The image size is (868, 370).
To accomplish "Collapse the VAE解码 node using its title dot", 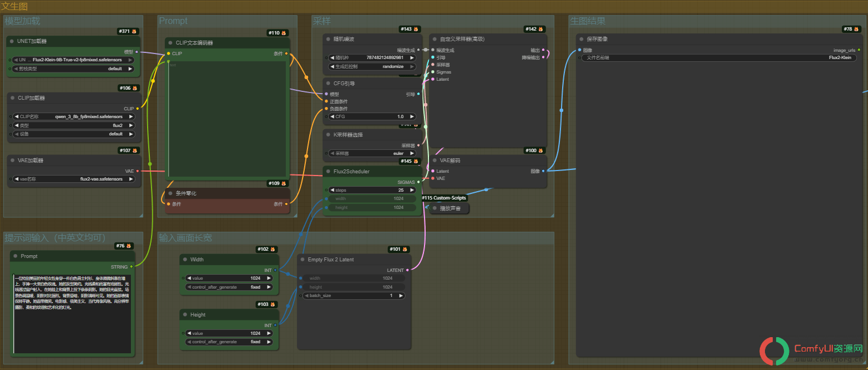I will (435, 160).
